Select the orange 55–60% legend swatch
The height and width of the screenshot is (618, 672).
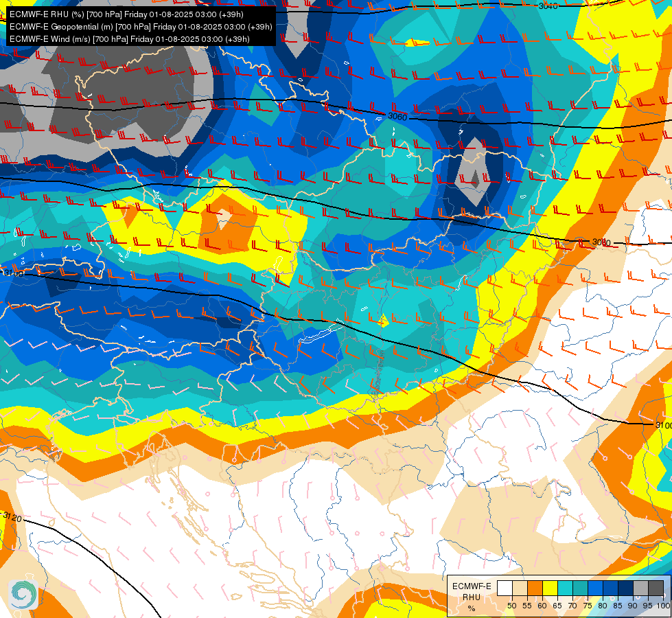pos(535,588)
